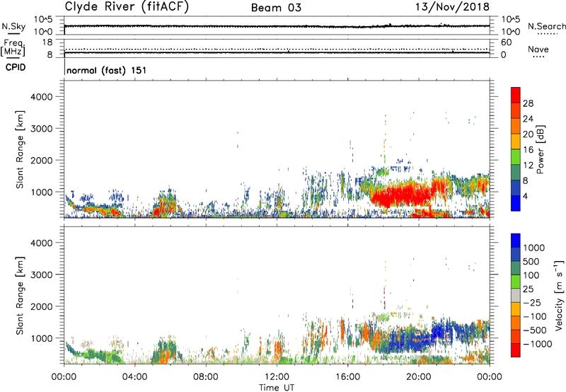
Task: Click the 'Slant Range [km]' label of velocity panel
Action: [x=20, y=296]
